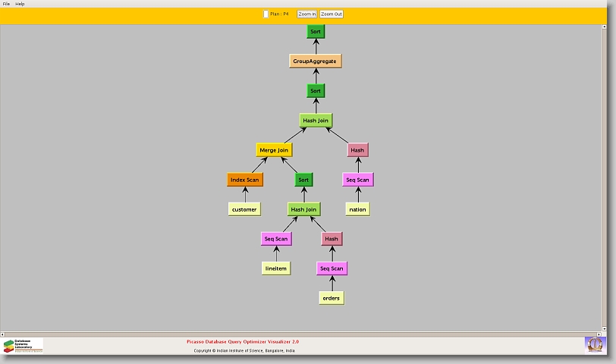
Task: Select the Hash node above orders scan
Action: [332, 239]
